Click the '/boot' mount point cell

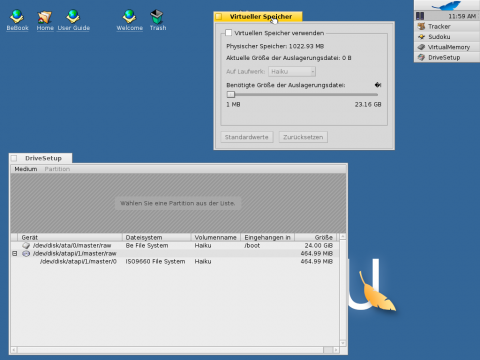point(252,246)
